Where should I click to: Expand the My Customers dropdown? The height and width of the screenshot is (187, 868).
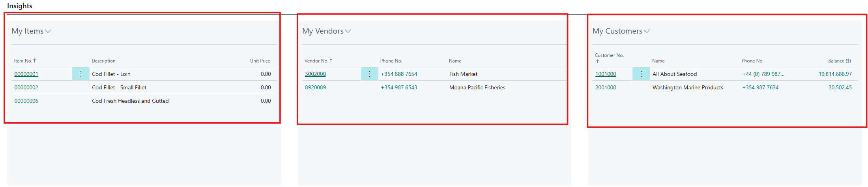click(x=621, y=31)
